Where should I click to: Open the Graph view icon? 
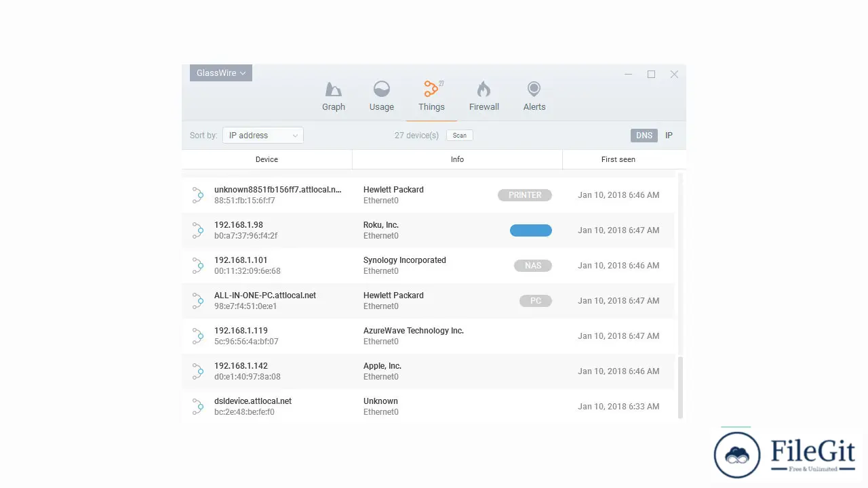[x=333, y=89]
